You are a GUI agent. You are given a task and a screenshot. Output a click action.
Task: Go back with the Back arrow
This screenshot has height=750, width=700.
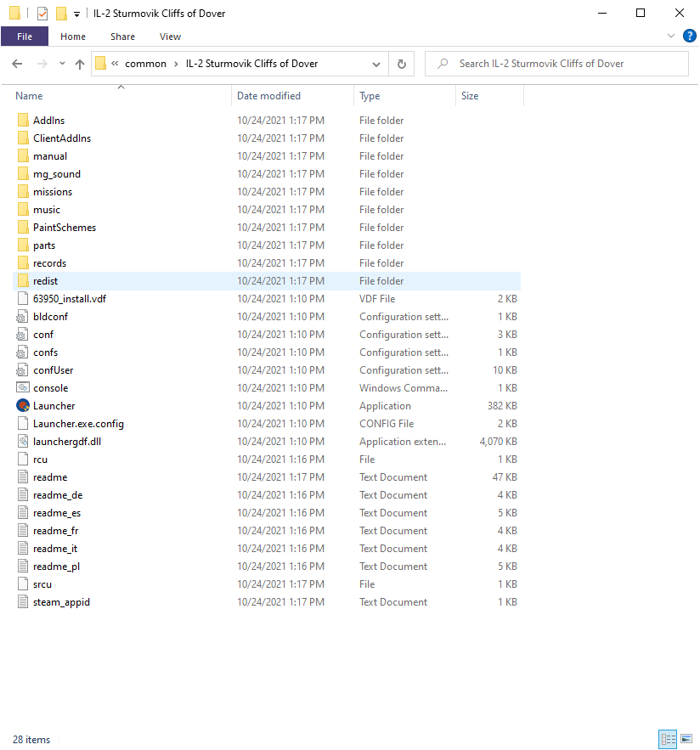coord(17,64)
